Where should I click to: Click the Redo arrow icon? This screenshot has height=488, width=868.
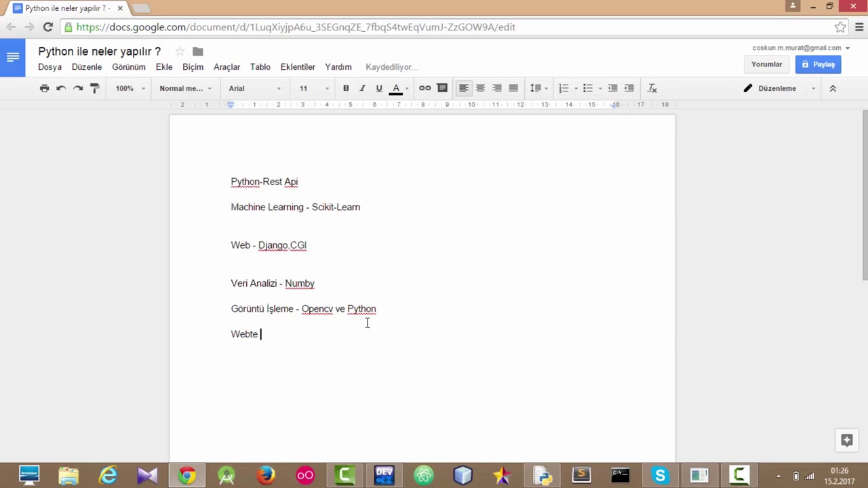(78, 88)
